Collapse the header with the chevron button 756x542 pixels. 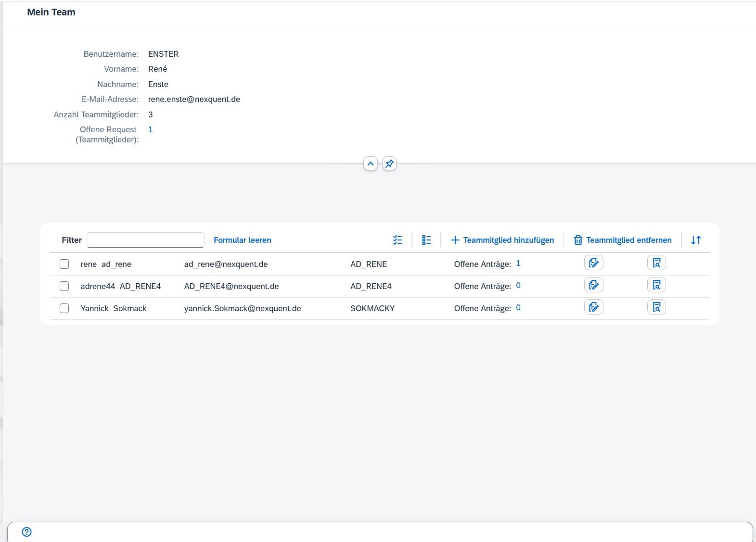tap(371, 164)
